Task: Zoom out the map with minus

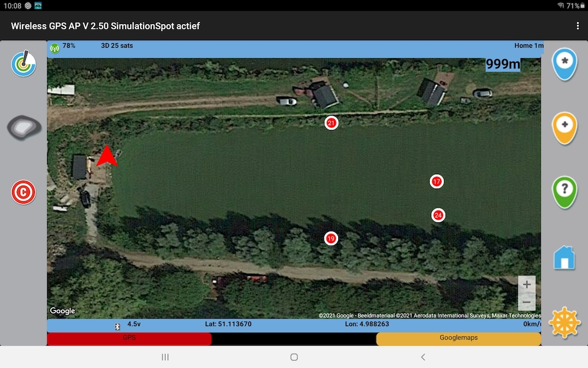Action: 527,302
